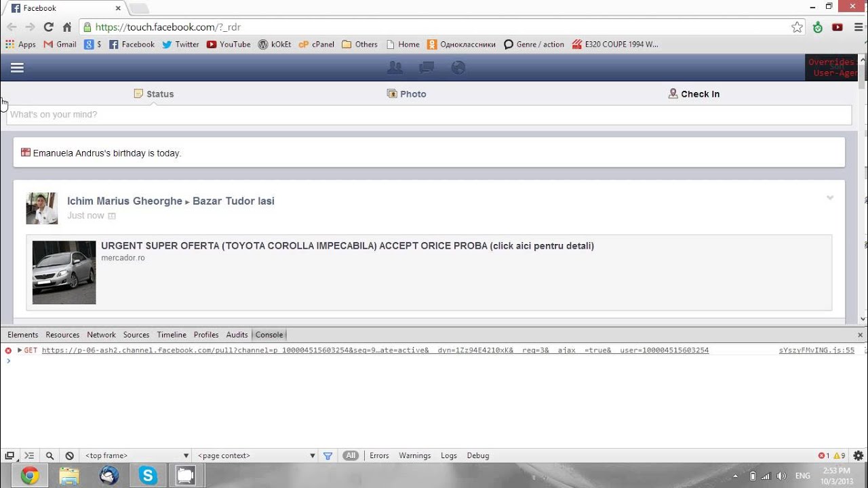868x488 pixels.
Task: Open friend requests icon in Facebook header
Action: [x=395, y=68]
